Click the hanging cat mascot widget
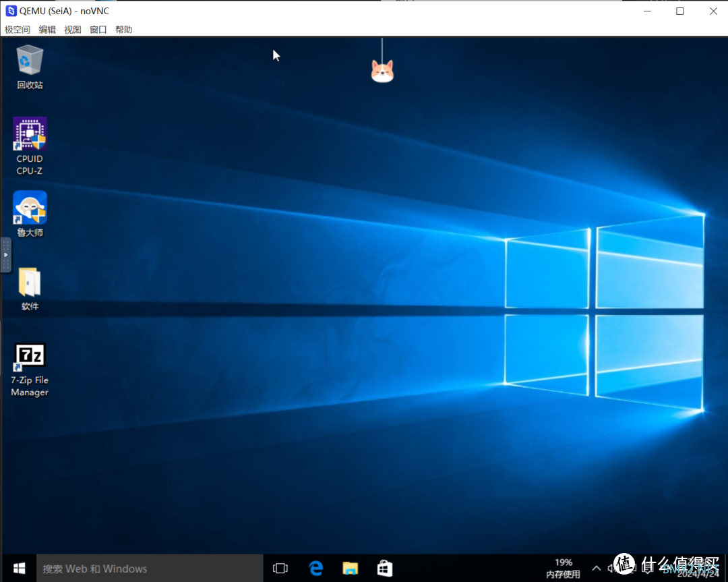 (x=382, y=71)
